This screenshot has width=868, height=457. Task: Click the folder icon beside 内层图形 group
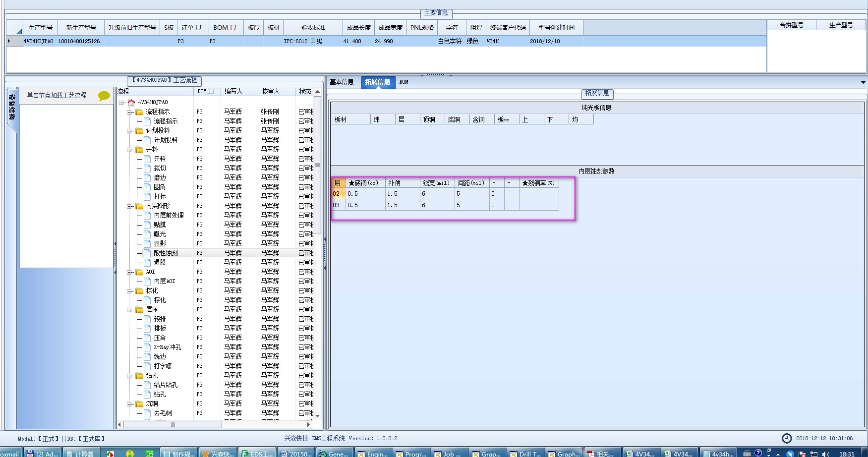tap(139, 206)
